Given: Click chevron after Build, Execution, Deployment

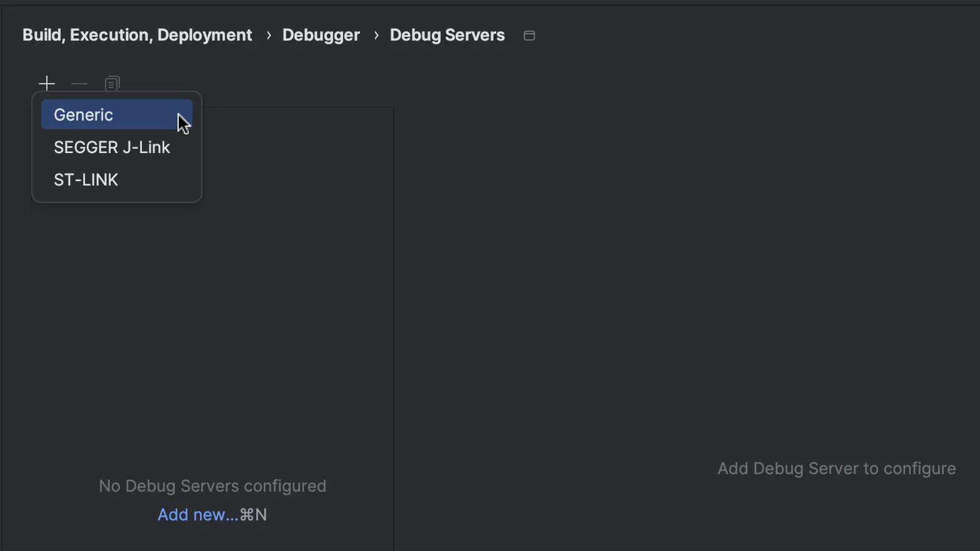Looking at the screenshot, I should click(269, 36).
